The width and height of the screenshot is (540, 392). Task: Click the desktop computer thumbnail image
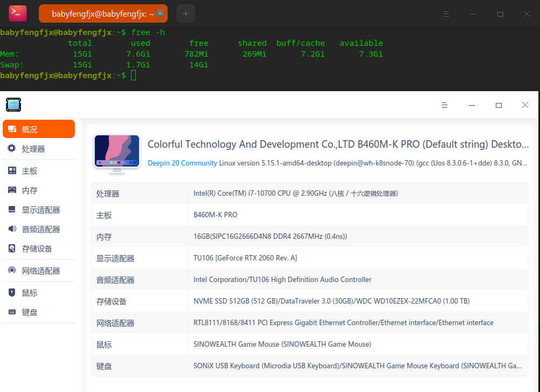click(117, 154)
